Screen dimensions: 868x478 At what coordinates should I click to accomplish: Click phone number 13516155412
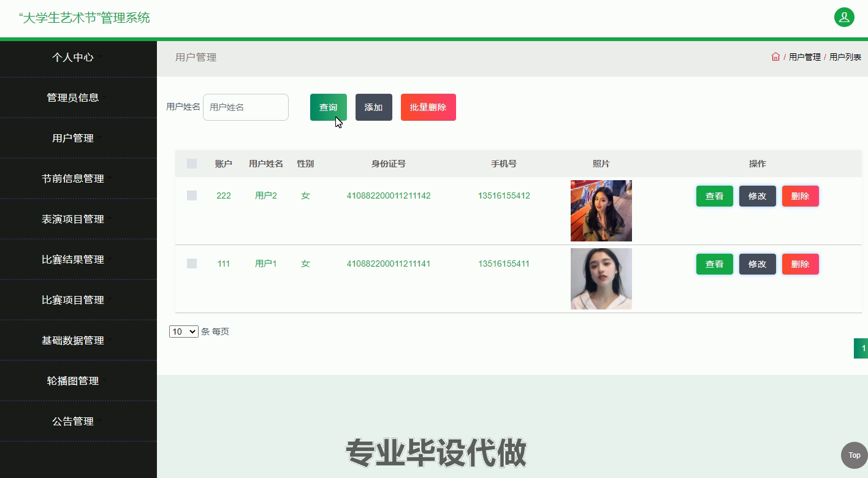pos(504,195)
